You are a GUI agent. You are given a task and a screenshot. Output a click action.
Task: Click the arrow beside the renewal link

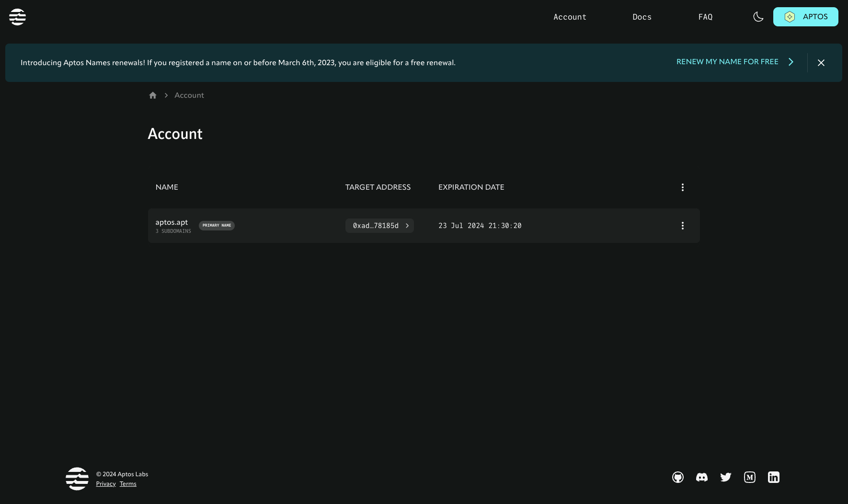pyautogui.click(x=791, y=62)
